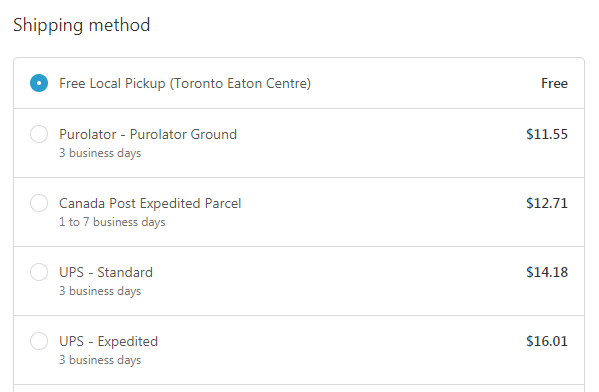Click the $16.01 UPS Expedited price
599x392 pixels.
tap(547, 341)
